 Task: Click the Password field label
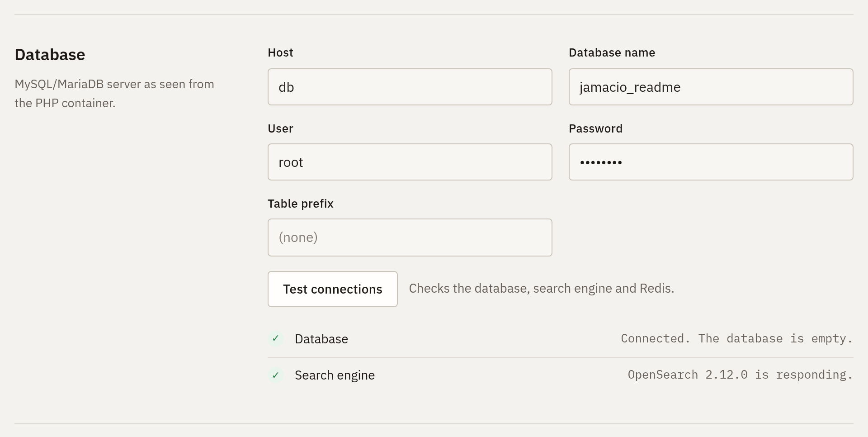(595, 128)
